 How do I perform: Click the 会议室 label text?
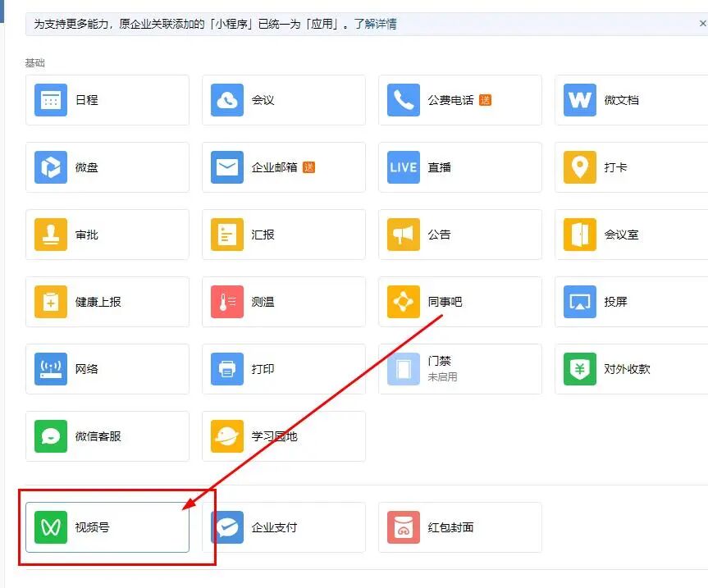point(621,235)
